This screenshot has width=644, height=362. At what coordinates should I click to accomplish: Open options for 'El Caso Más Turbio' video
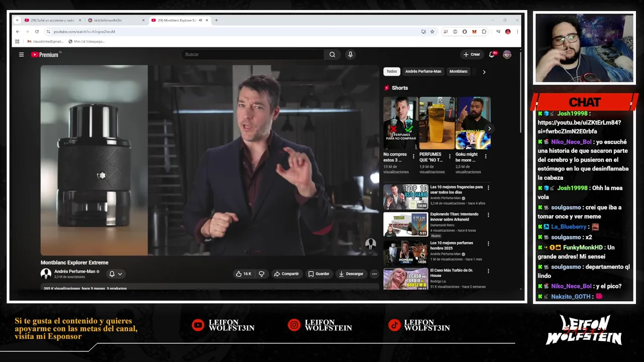click(488, 271)
